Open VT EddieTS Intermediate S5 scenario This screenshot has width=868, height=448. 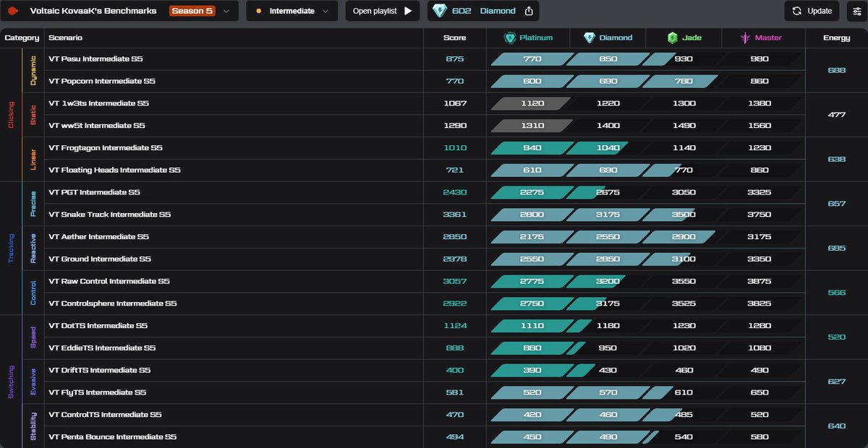tap(102, 348)
